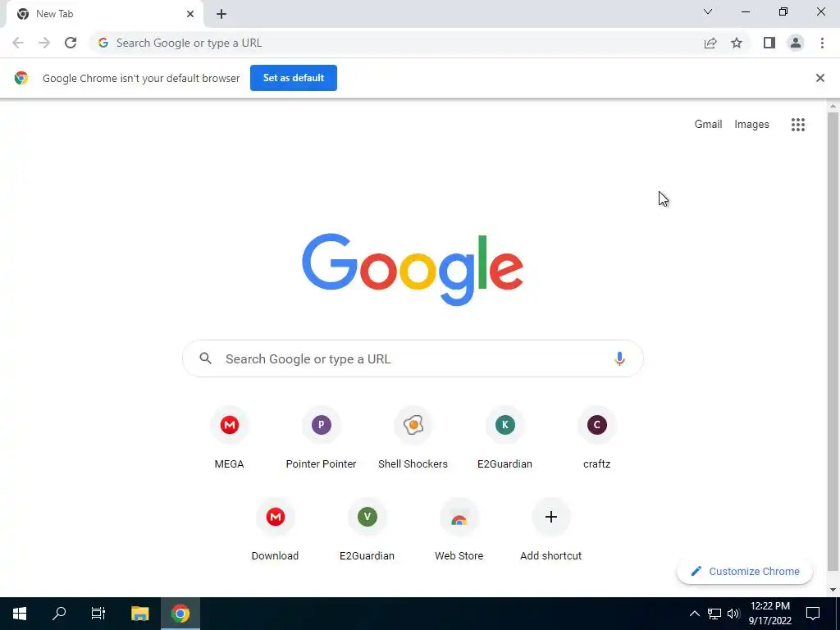Go forward with the forward arrow
The height and width of the screenshot is (630, 840).
(44, 43)
